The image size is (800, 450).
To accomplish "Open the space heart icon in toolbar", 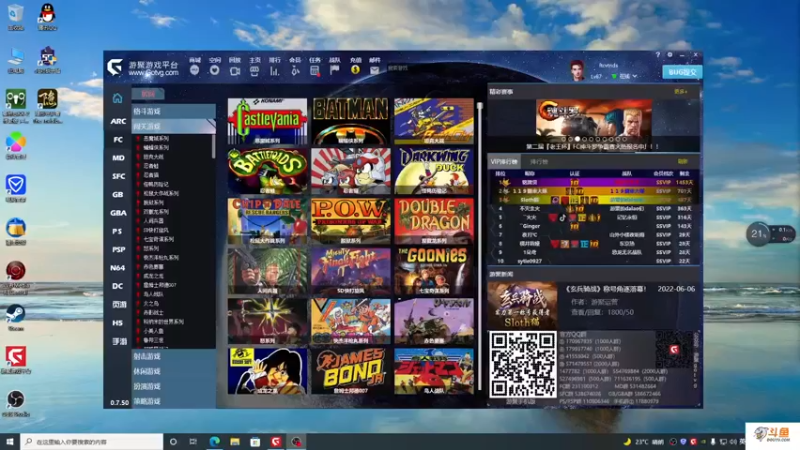I will pyautogui.click(x=214, y=70).
